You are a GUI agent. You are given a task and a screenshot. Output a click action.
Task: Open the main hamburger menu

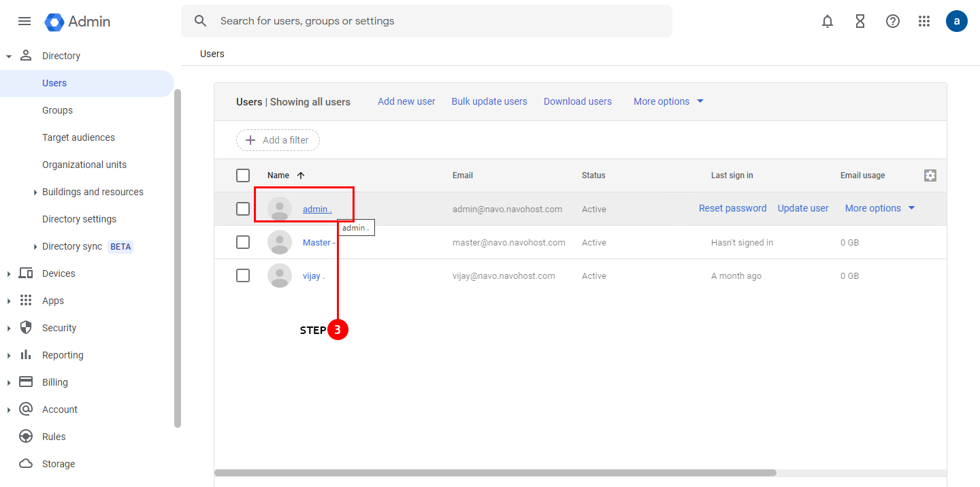24,21
